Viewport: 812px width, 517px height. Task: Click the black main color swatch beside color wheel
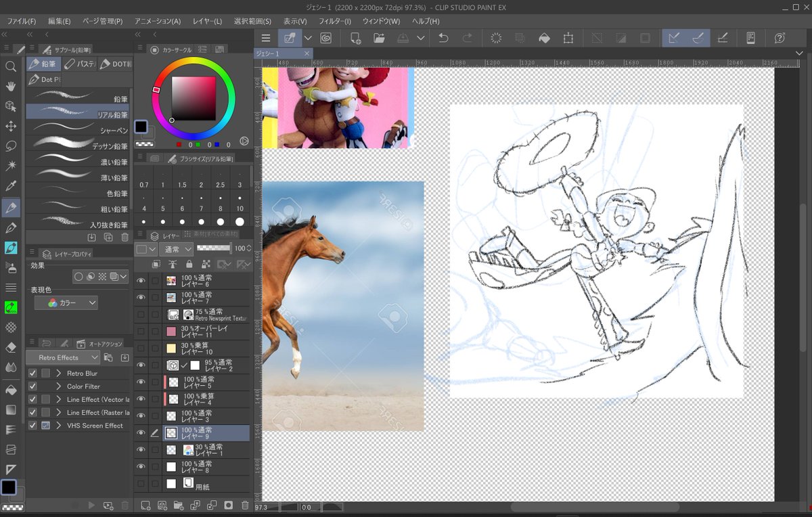[141, 127]
